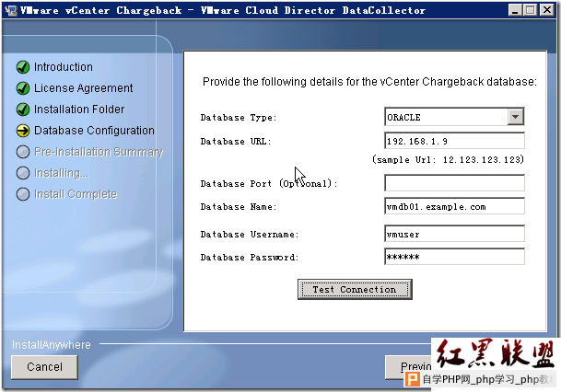561x392 pixels.
Task: Click the Introduction step checkmark icon
Action: point(23,67)
